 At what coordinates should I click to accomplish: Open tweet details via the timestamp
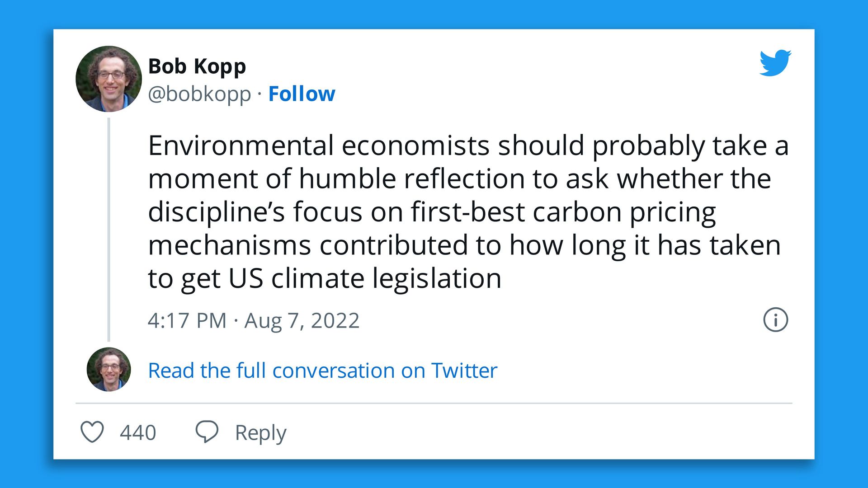coord(254,321)
